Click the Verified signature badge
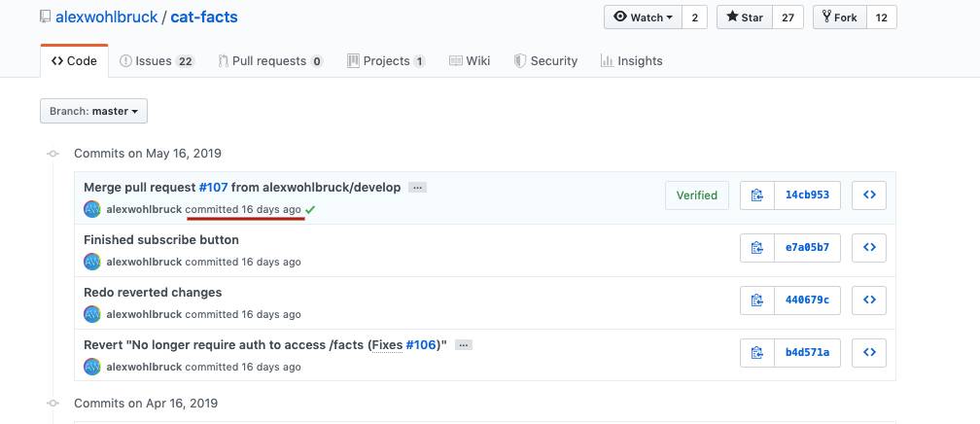This screenshot has width=980, height=424. pos(697,195)
